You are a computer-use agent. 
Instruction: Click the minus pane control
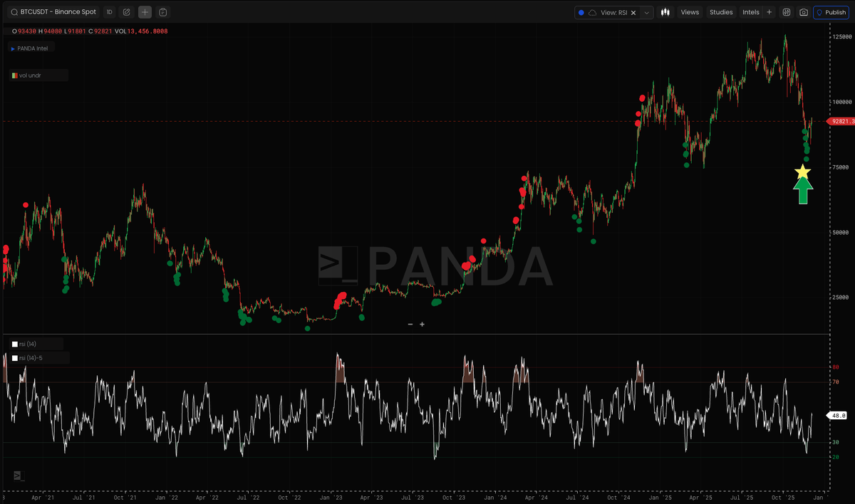(410, 324)
